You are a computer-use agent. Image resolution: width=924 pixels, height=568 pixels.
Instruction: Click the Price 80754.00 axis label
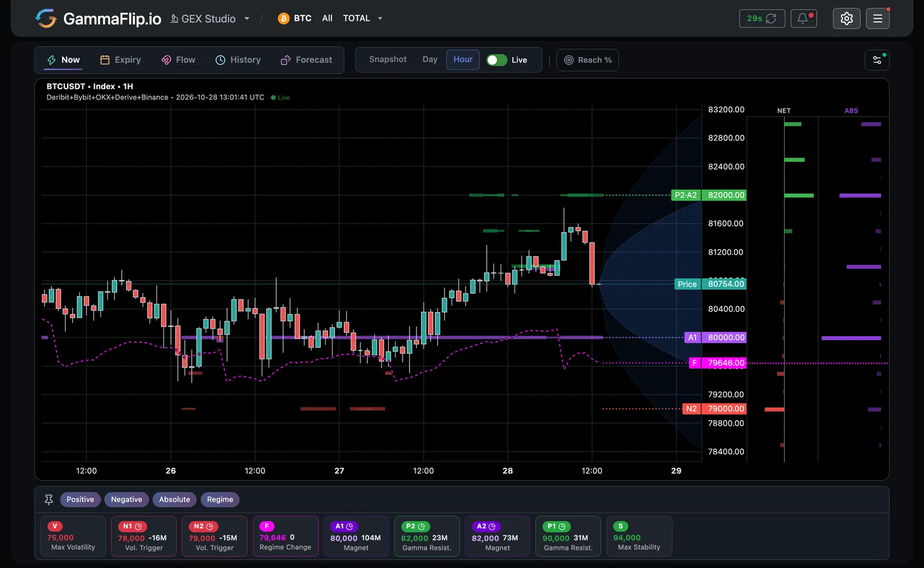tap(710, 284)
